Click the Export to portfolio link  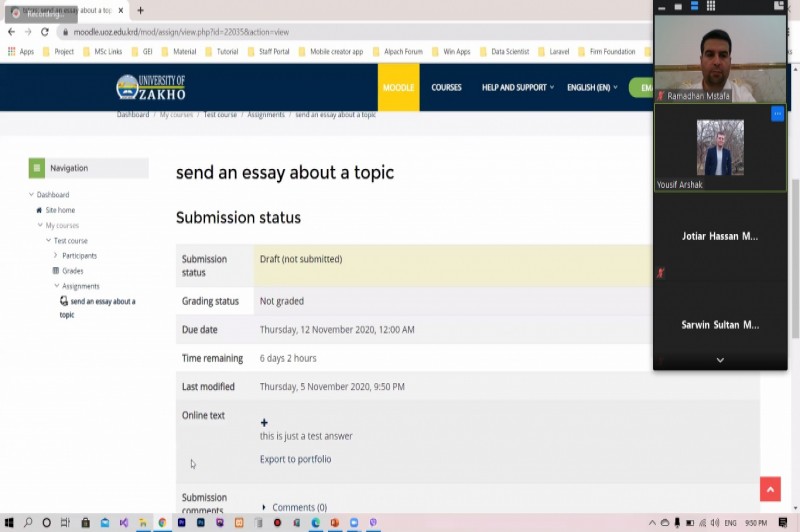tap(295, 459)
